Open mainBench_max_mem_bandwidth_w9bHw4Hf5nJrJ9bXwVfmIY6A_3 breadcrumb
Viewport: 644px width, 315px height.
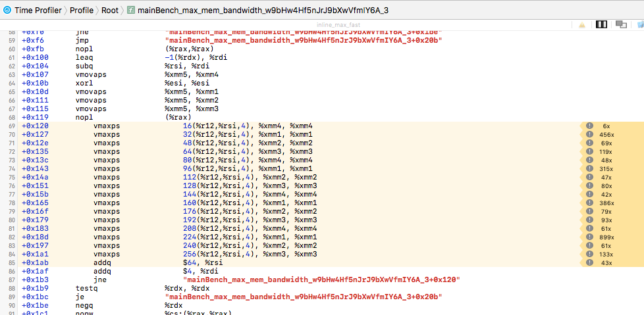(263, 11)
